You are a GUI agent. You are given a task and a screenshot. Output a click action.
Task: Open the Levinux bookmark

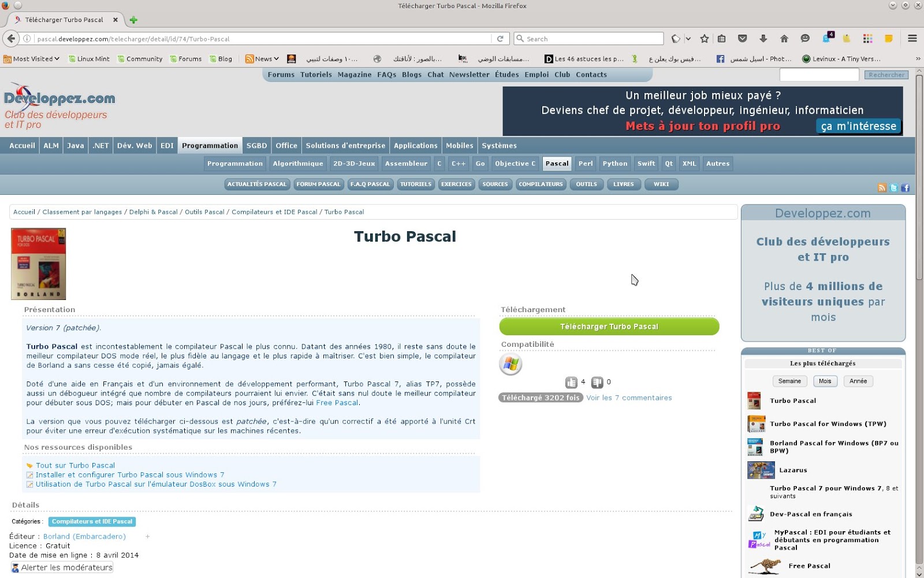(x=841, y=59)
